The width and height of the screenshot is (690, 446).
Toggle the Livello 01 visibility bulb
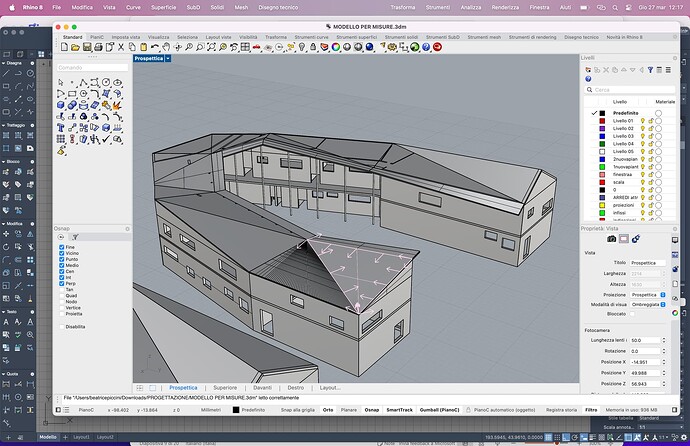(x=642, y=121)
